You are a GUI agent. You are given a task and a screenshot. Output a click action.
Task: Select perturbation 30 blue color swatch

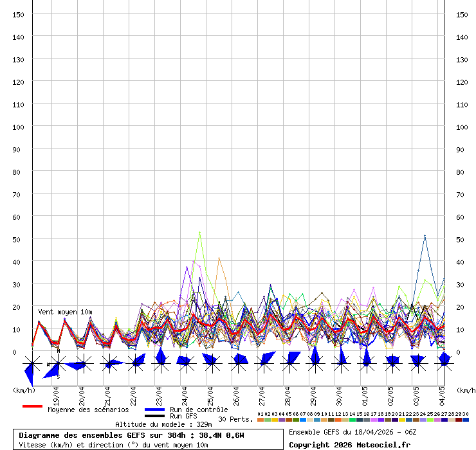coord(466,420)
